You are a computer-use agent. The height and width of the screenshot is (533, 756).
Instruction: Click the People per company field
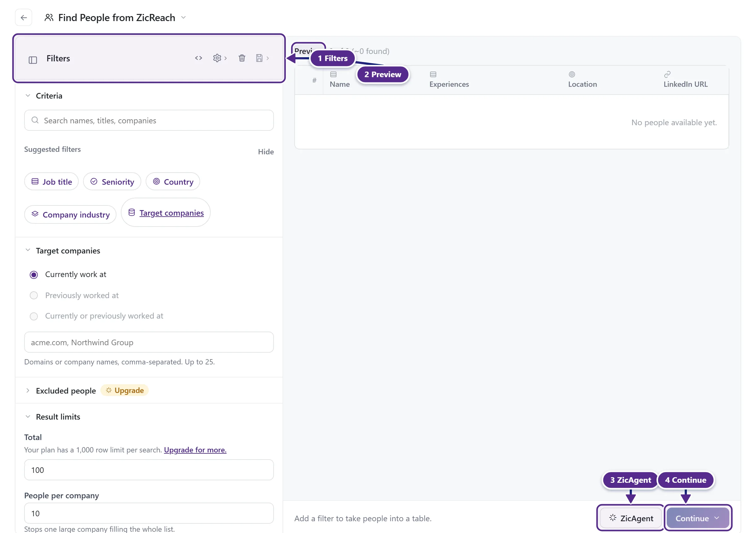(x=149, y=513)
